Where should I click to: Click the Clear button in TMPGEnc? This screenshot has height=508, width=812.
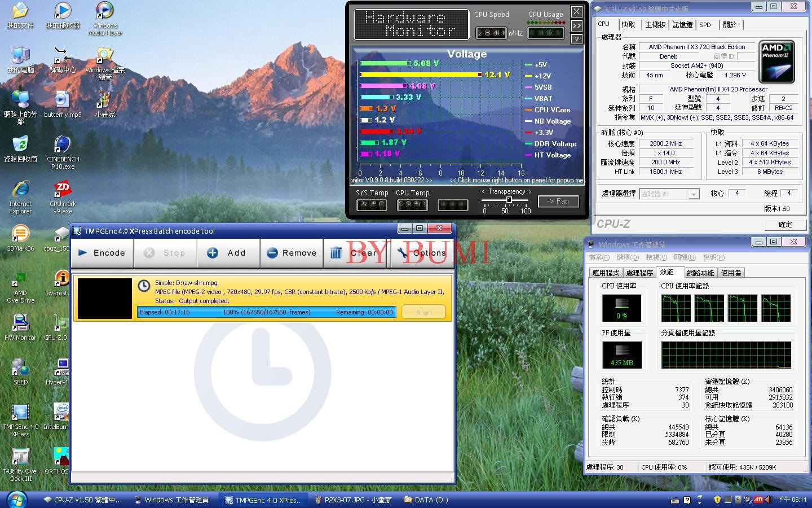(355, 253)
